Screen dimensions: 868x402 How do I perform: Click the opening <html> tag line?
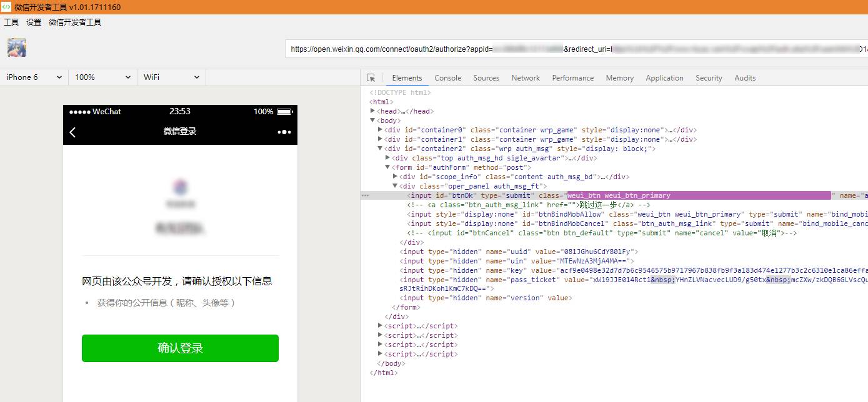(381, 102)
